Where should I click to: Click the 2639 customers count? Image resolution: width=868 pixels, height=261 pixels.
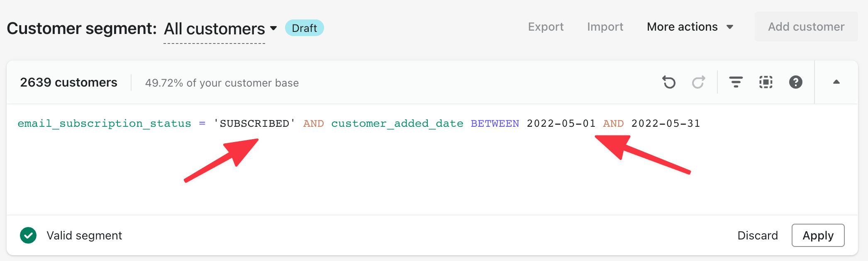[x=69, y=82]
